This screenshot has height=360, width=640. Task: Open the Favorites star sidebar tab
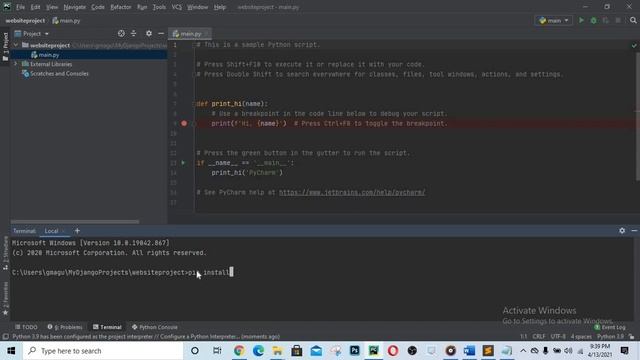point(5,299)
